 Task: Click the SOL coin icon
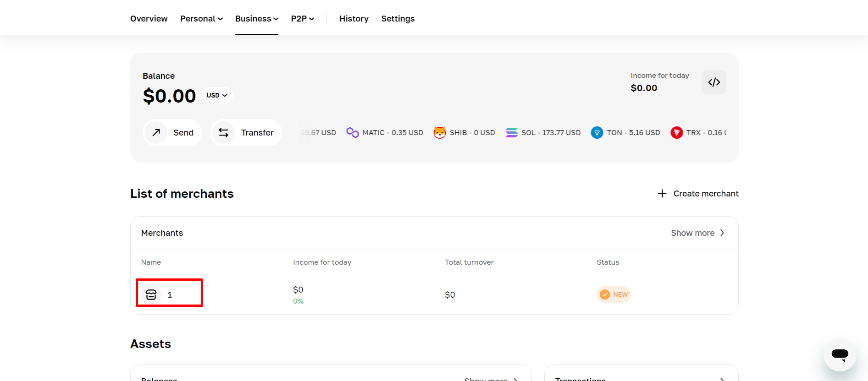[x=511, y=132]
